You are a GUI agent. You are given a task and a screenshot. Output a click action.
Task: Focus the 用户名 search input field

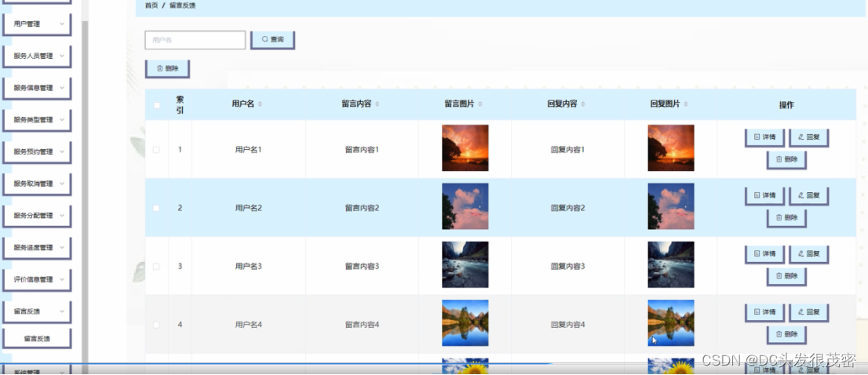coord(195,40)
